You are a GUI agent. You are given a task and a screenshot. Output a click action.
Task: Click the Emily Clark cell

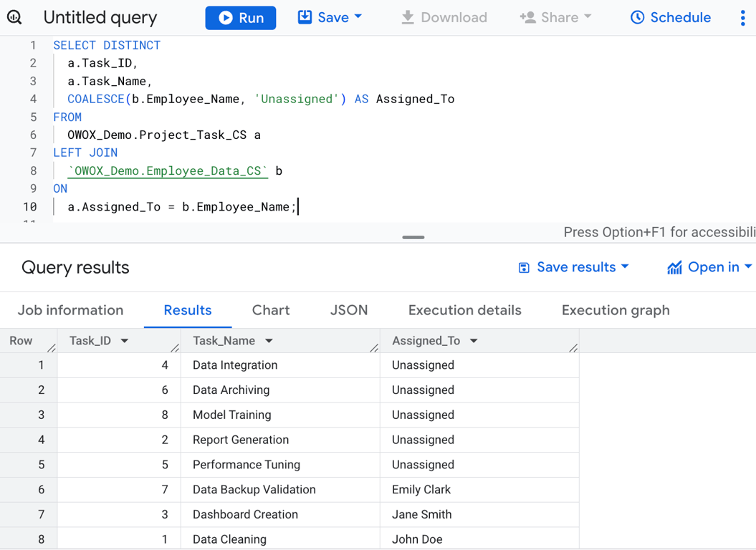[x=479, y=490]
